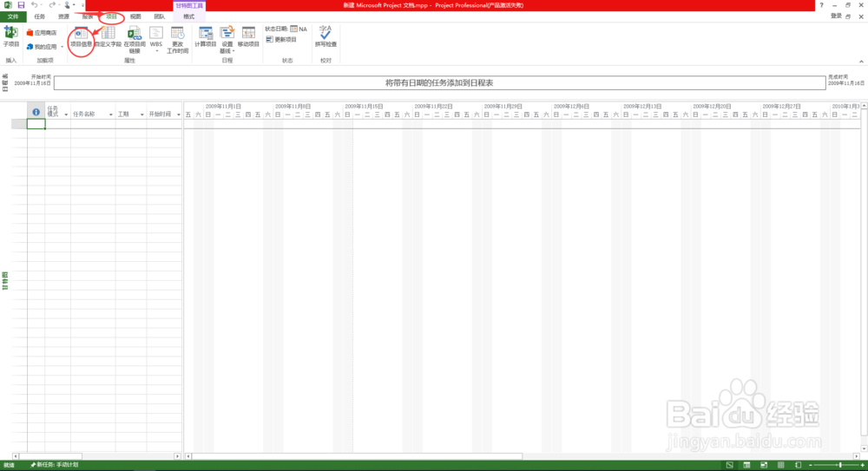Open 我的应用 (My Apps)
The image size is (868, 471).
(x=42, y=47)
